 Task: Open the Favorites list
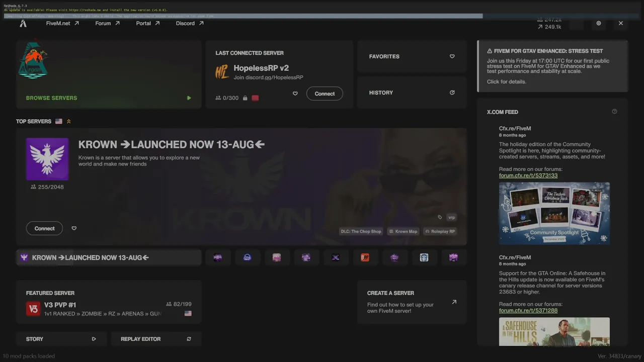pyautogui.click(x=412, y=56)
